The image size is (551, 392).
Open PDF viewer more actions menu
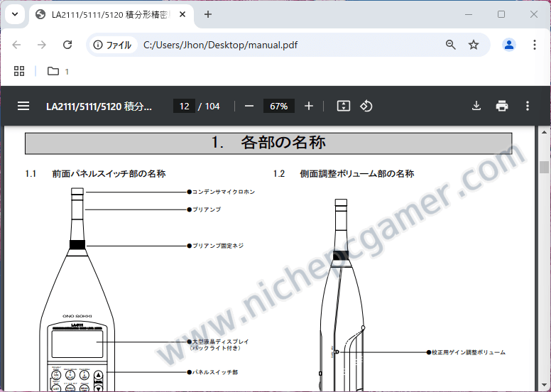point(527,107)
